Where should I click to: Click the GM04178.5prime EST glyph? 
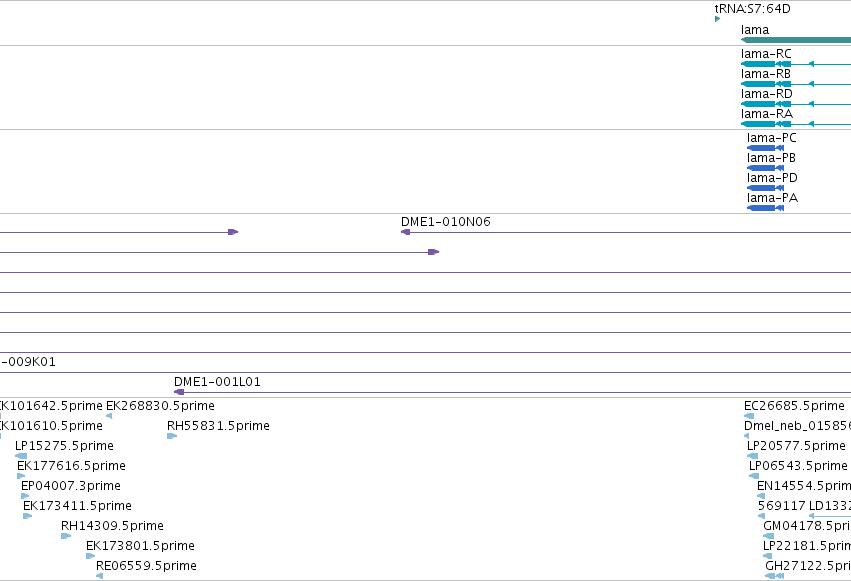pos(769,537)
